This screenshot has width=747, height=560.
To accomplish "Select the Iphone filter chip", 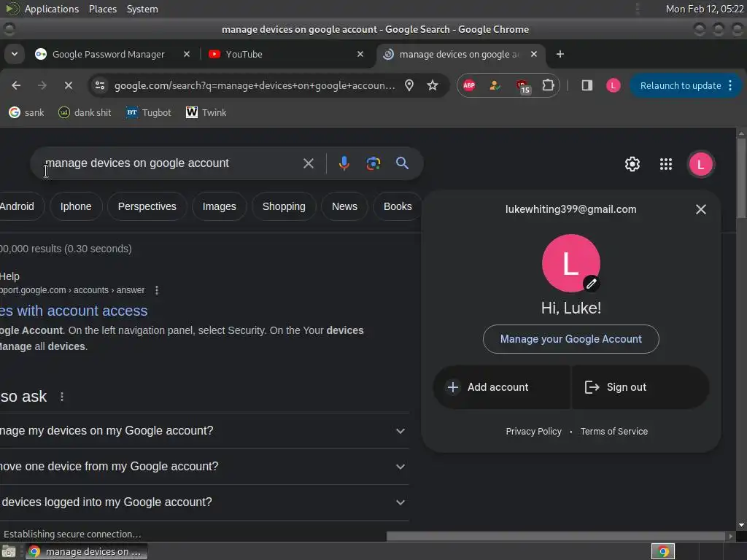I will [x=76, y=206].
